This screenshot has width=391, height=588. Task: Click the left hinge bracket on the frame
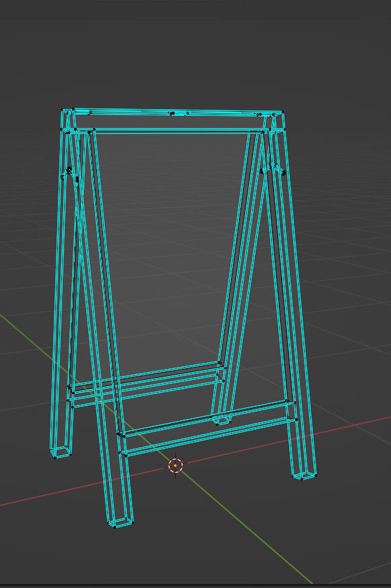tap(70, 174)
